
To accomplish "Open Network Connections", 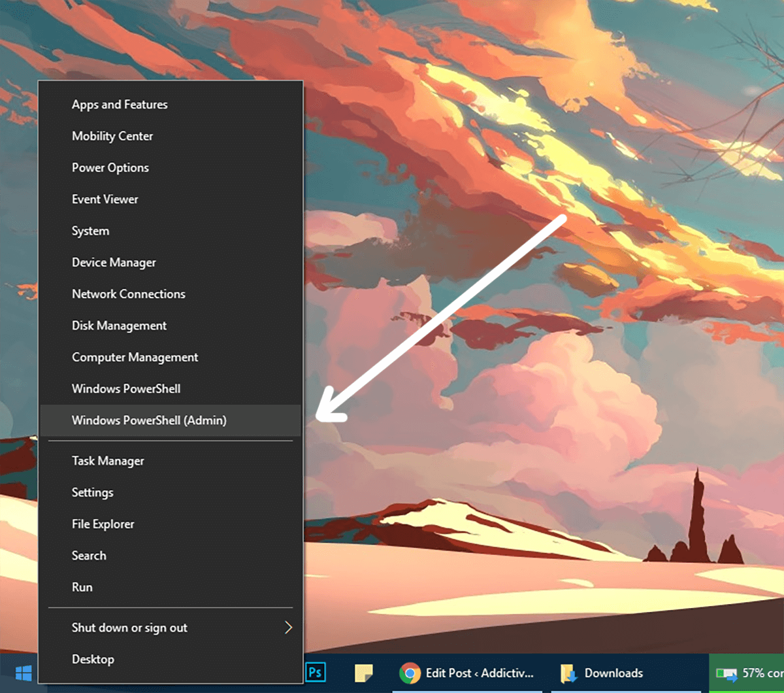I will pyautogui.click(x=171, y=294).
